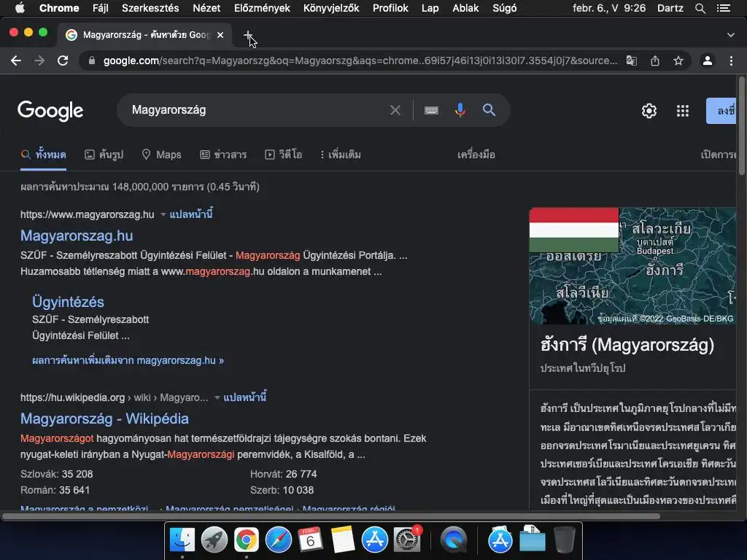
Task: Click the blue sign-in button
Action: coord(721,111)
